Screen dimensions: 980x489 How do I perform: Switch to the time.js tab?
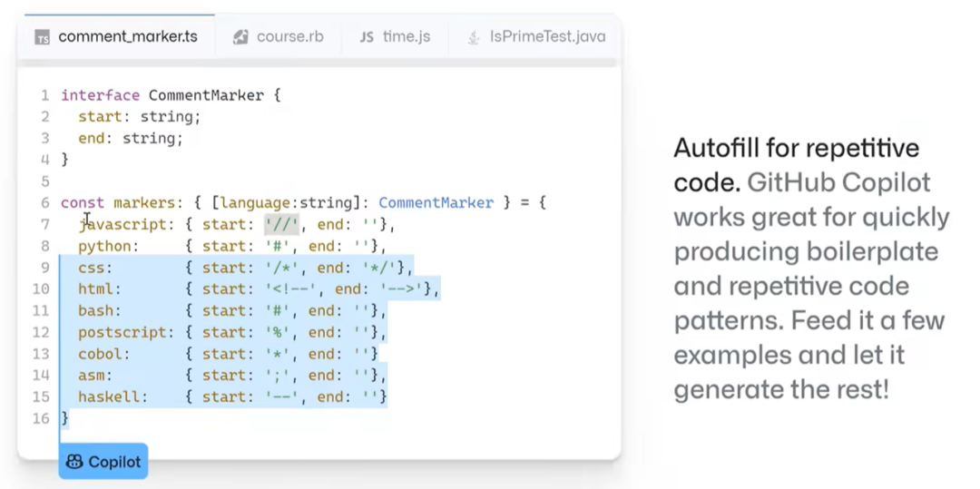395,36
